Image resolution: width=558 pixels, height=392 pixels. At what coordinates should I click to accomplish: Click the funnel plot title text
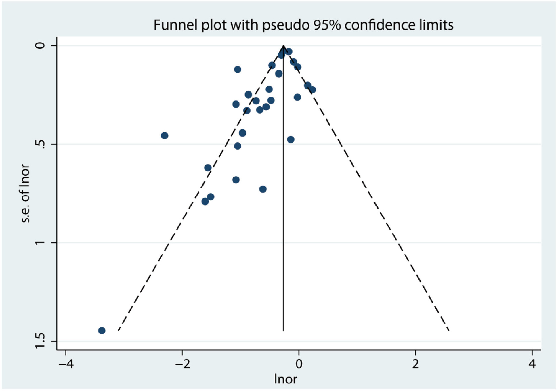coord(303,25)
